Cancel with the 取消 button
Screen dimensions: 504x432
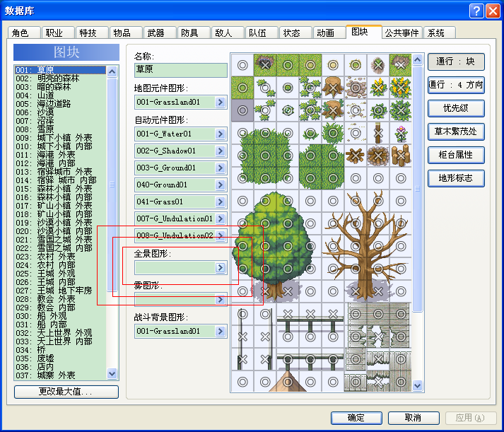click(414, 418)
